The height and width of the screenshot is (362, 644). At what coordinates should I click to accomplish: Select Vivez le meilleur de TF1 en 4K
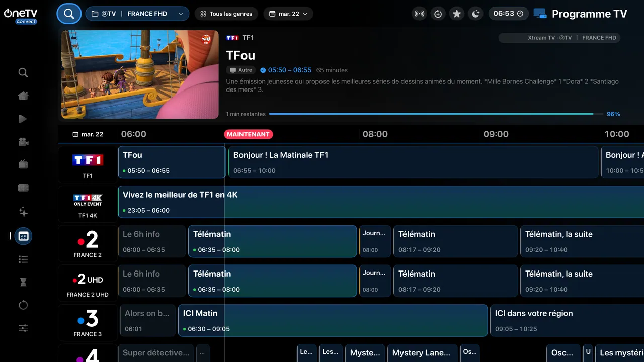381,202
